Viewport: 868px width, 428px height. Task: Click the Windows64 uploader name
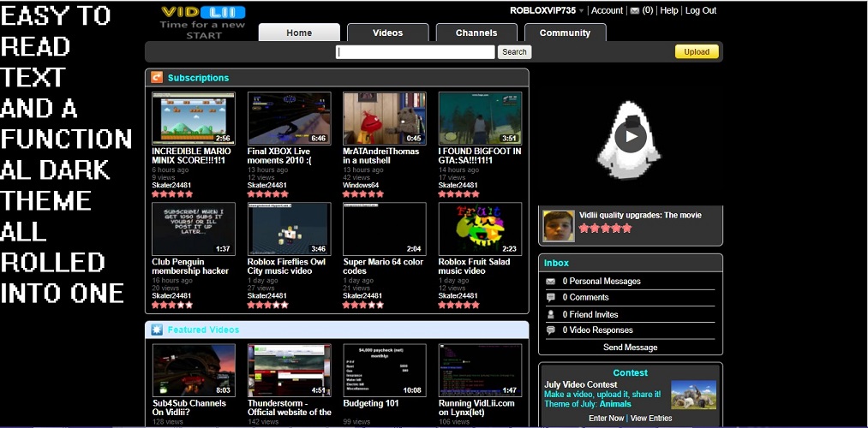361,185
